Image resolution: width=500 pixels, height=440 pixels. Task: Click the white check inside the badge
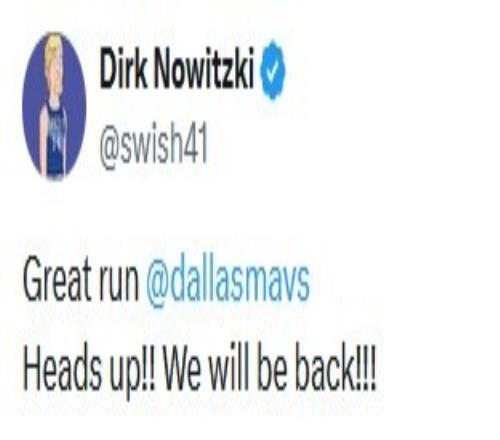tap(273, 70)
